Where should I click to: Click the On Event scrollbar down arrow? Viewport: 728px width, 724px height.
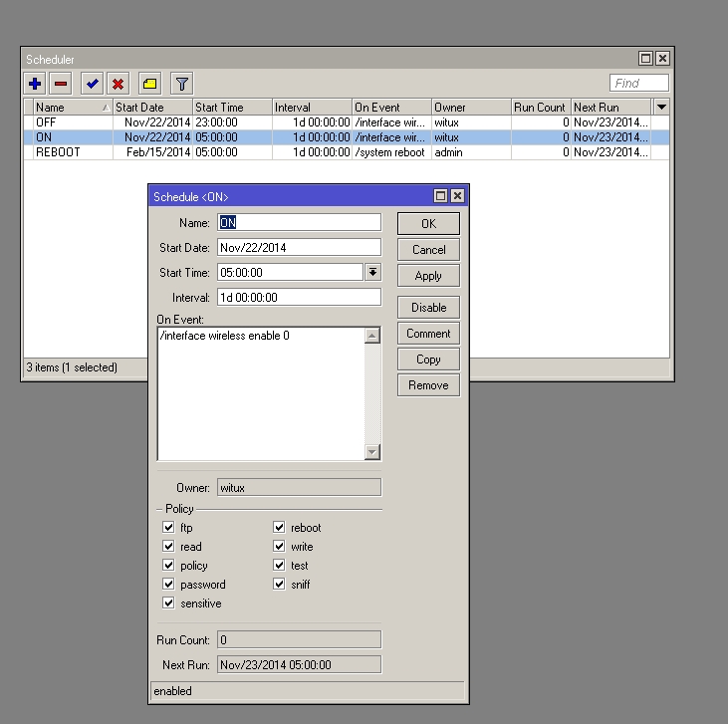click(372, 452)
